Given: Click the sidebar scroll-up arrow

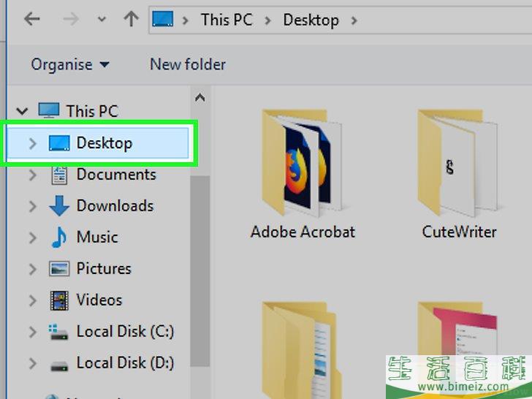Looking at the screenshot, I should pos(200,98).
